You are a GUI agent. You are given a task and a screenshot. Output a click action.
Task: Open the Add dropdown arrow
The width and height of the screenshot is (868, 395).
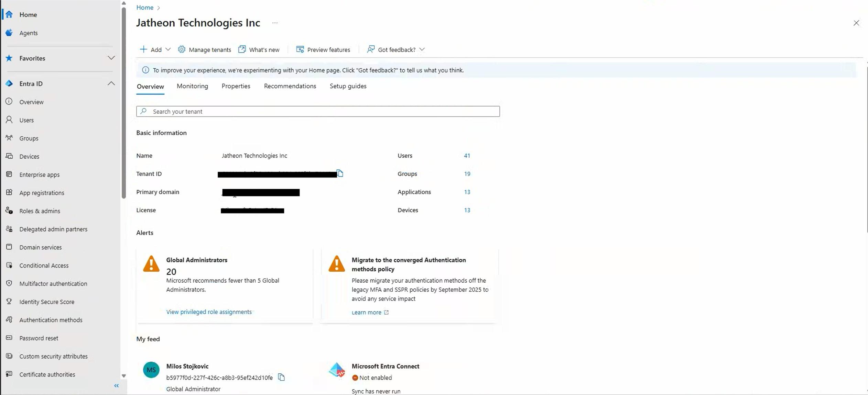168,49
